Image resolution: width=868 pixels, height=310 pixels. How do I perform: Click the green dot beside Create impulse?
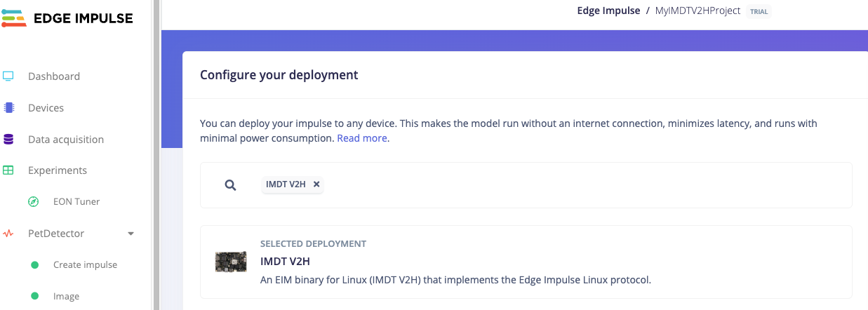click(x=34, y=265)
